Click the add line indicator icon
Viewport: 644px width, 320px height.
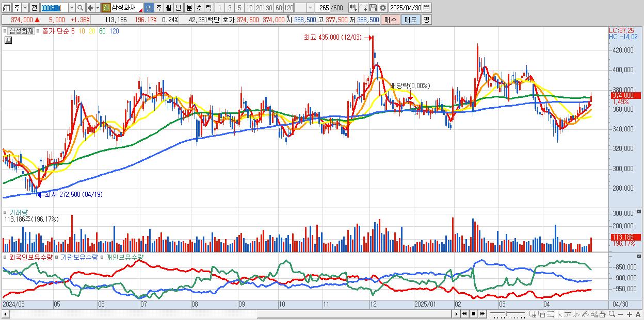[x=363, y=8]
